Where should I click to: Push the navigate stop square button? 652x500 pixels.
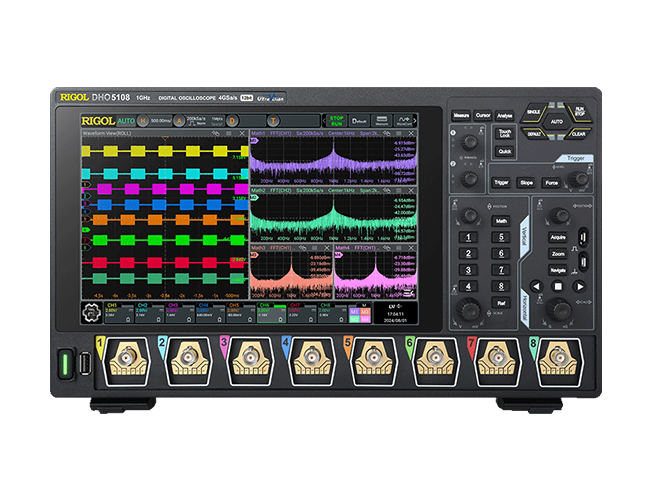click(x=558, y=287)
